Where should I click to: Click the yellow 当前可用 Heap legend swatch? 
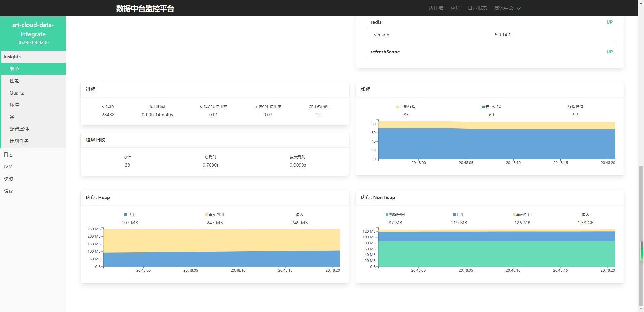point(206,214)
